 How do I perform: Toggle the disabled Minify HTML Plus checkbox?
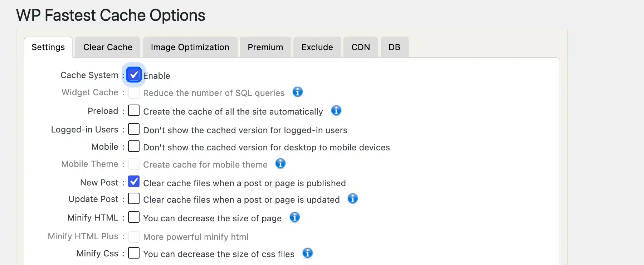click(134, 237)
